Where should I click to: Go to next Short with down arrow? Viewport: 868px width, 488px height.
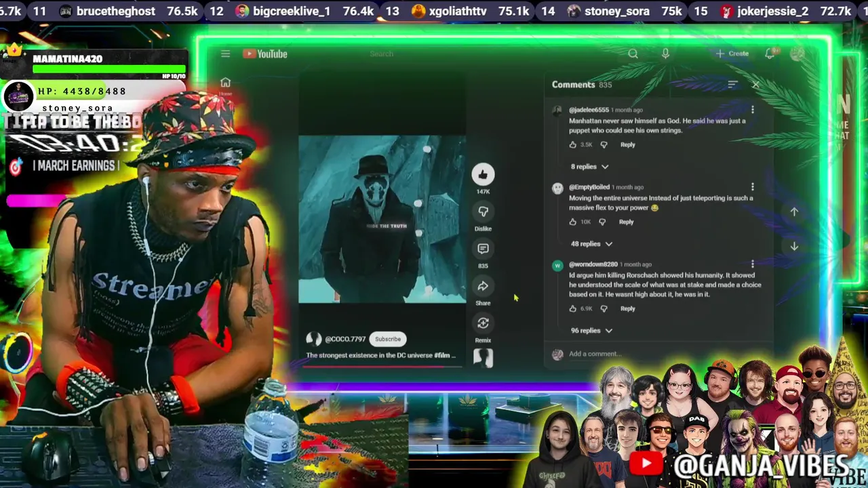[794, 246]
